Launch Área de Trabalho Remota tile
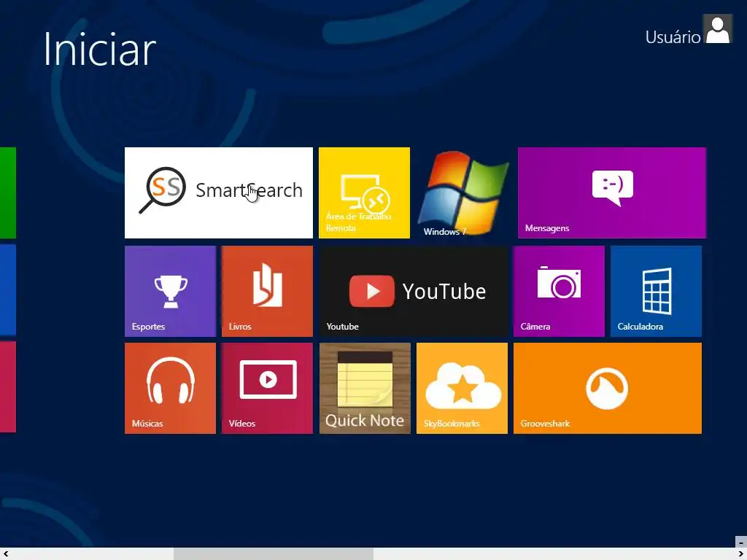The height and width of the screenshot is (560, 747). tap(364, 192)
